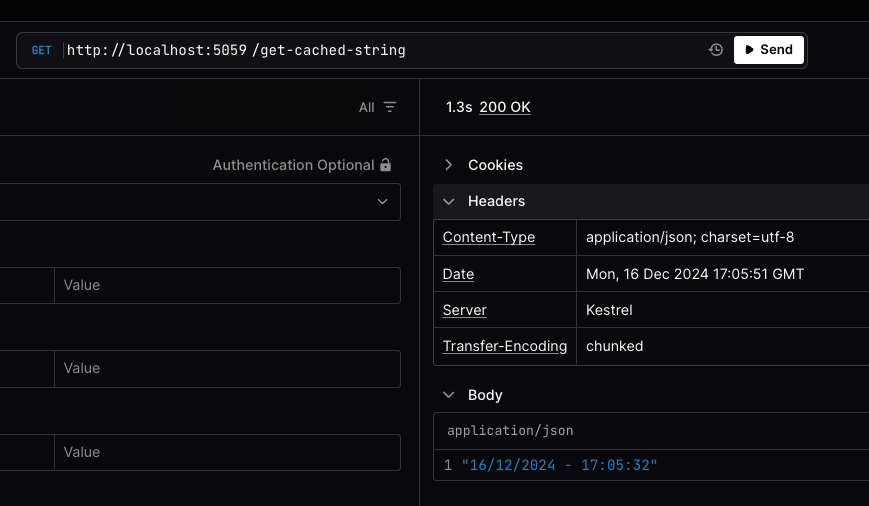Image resolution: width=869 pixels, height=506 pixels.
Task: Click the Content-Type header name
Action: (489, 237)
